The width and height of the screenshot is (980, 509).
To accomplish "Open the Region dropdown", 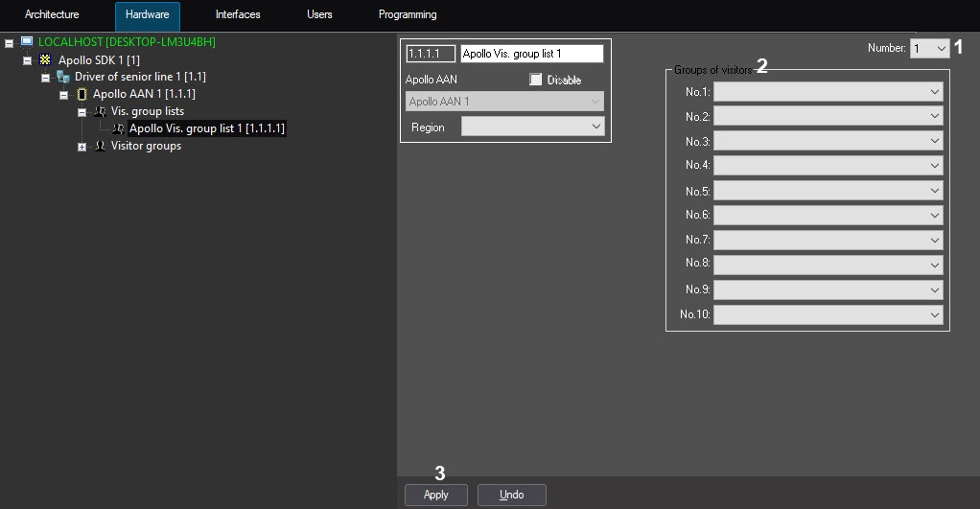I will click(x=532, y=127).
